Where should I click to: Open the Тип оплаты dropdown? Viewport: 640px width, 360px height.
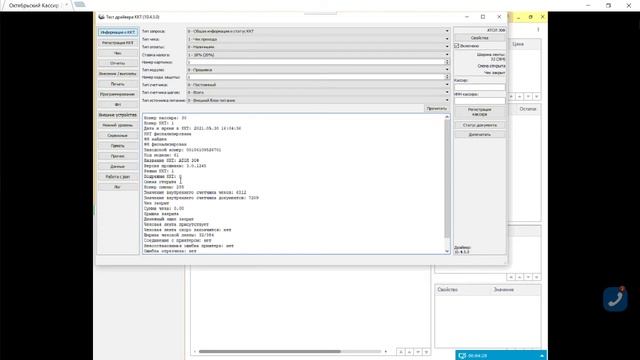[x=318, y=47]
